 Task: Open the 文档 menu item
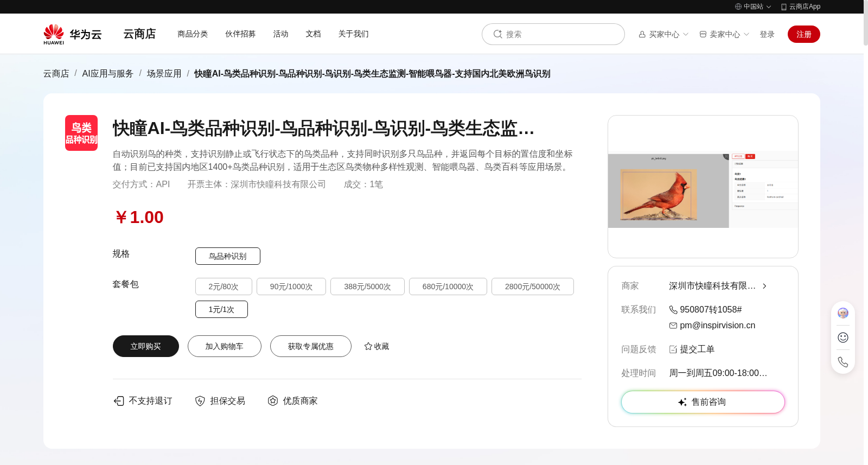(313, 34)
